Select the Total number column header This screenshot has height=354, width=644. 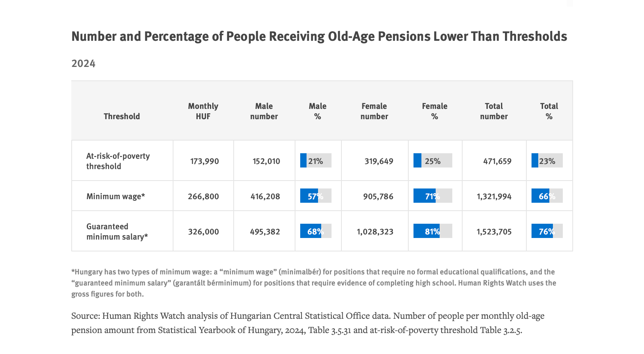tap(493, 111)
